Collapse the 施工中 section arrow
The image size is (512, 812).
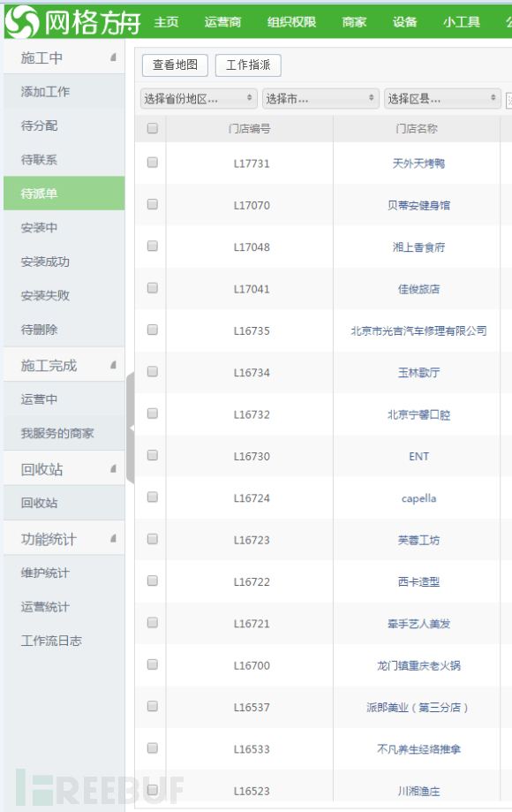[113, 57]
